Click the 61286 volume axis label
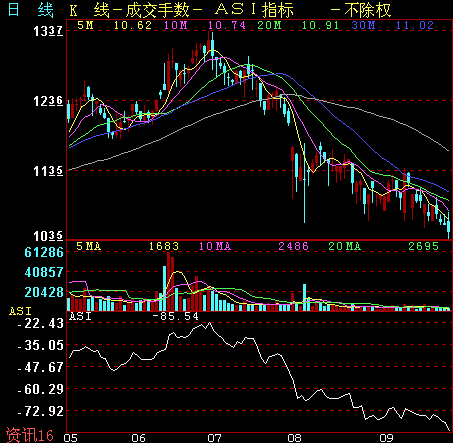This screenshot has width=453, height=443. (x=44, y=252)
